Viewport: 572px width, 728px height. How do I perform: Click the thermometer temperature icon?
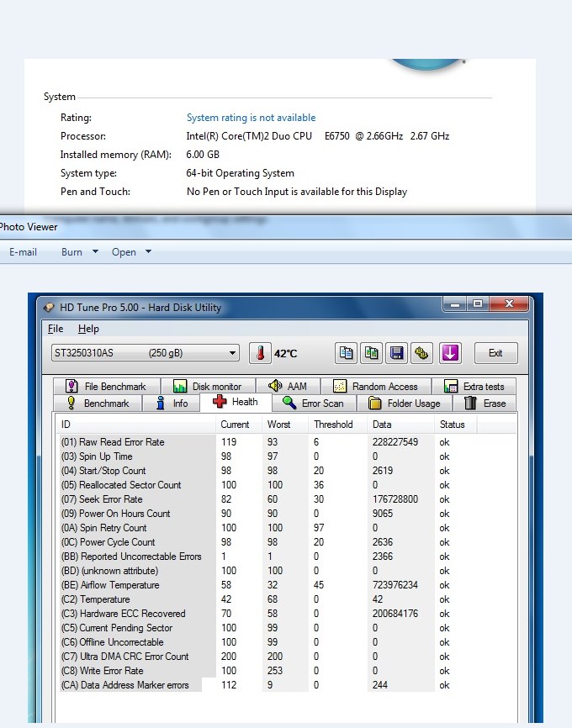[x=261, y=353]
